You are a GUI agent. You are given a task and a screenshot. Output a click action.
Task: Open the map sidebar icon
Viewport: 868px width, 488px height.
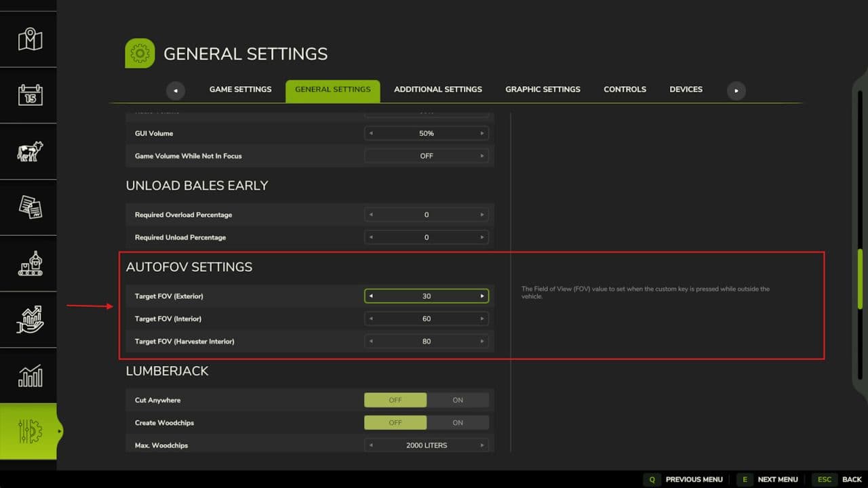pyautogui.click(x=30, y=39)
